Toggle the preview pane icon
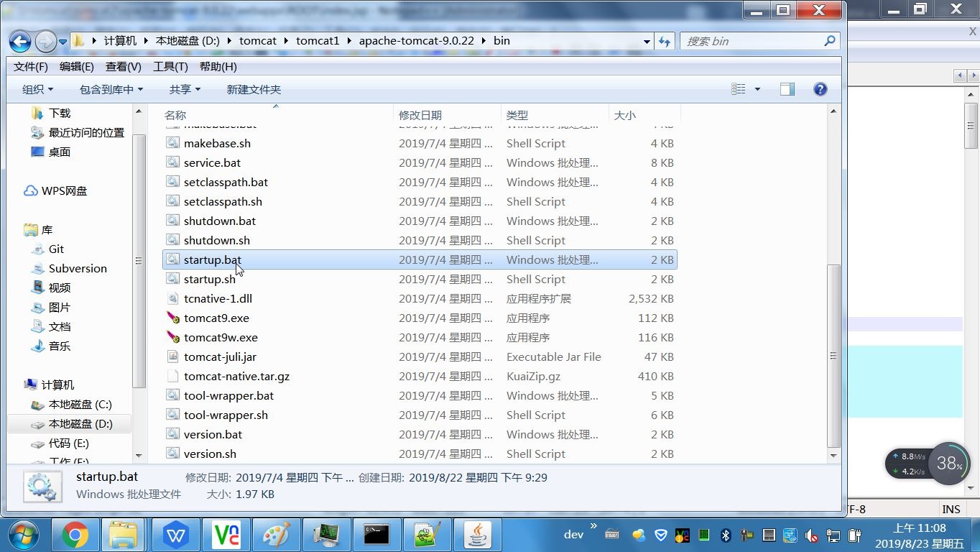 tap(787, 88)
